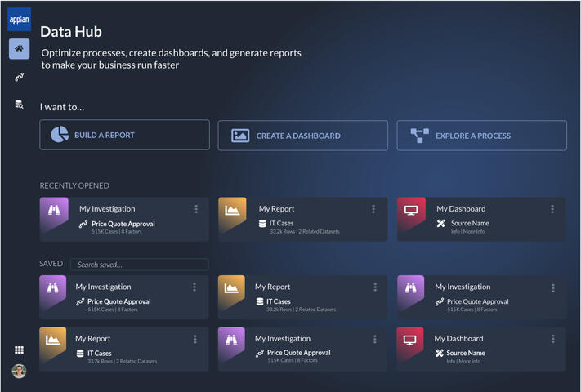Screen dimensions: 581x392
Task: Open options menu on recent My Report card
Action: click(x=373, y=209)
